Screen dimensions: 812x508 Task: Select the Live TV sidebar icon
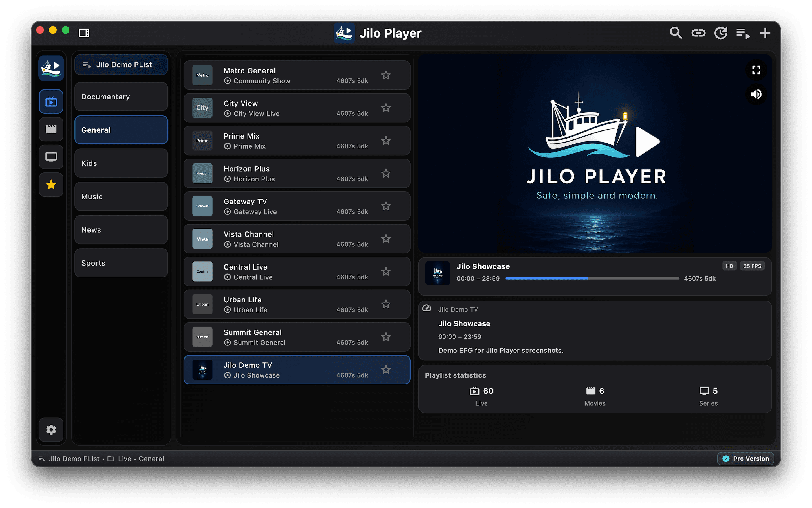click(51, 102)
